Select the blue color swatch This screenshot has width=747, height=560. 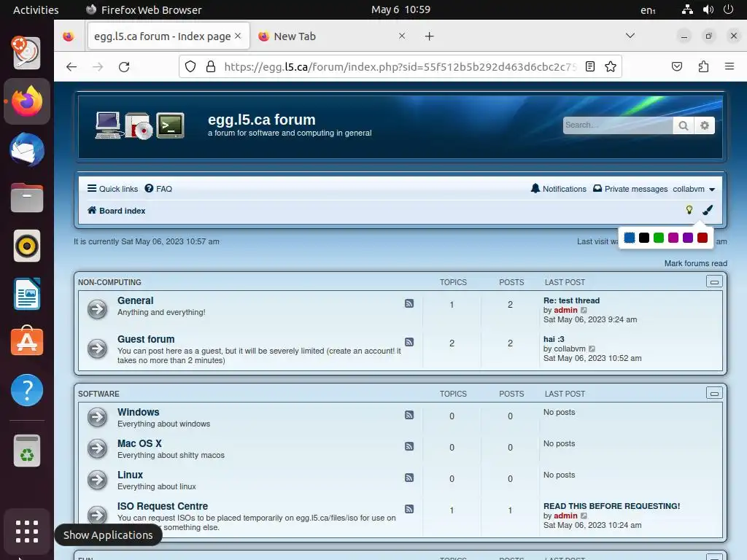tap(630, 238)
